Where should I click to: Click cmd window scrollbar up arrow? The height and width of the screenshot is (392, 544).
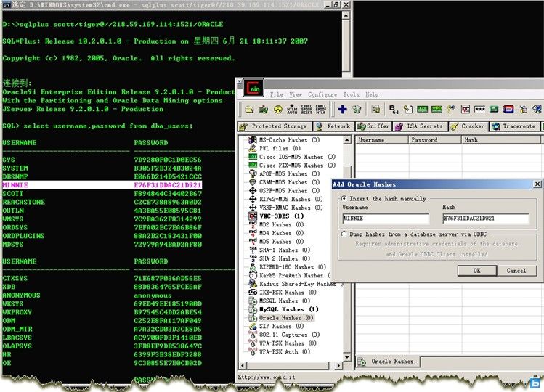346,15
